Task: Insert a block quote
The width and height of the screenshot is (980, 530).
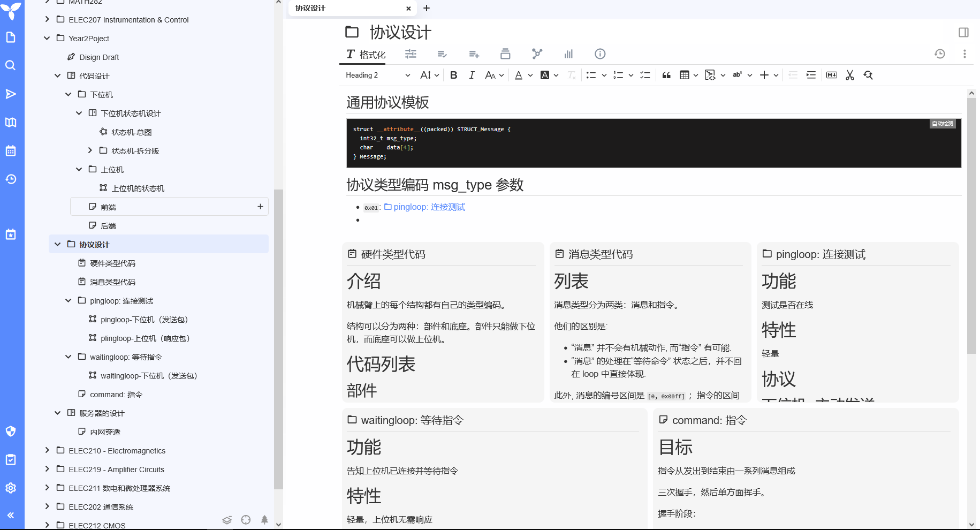Action: [x=666, y=75]
